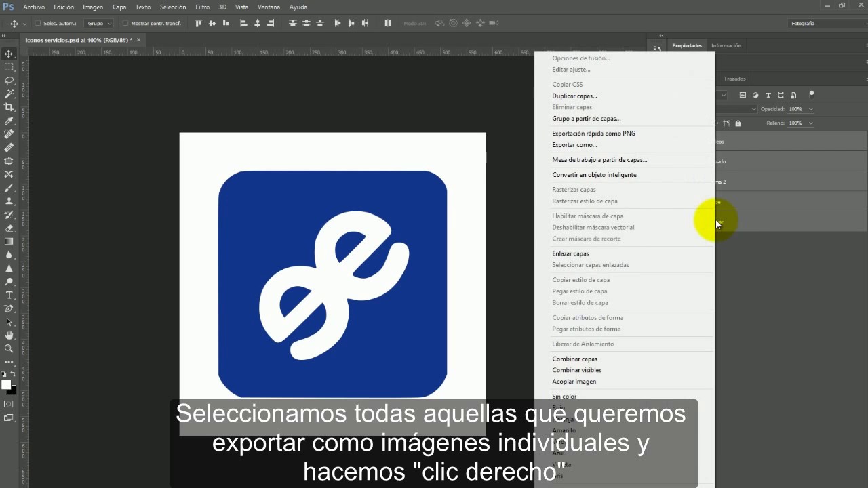Enable Mostrar contr. transf. checkbox
This screenshot has height=488, width=868.
tap(125, 24)
